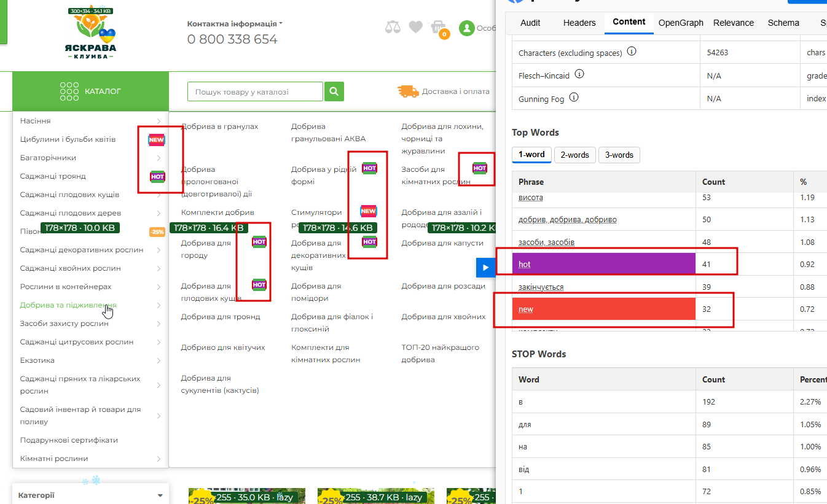Expand the Багаторічники submenu chevron

tap(159, 158)
